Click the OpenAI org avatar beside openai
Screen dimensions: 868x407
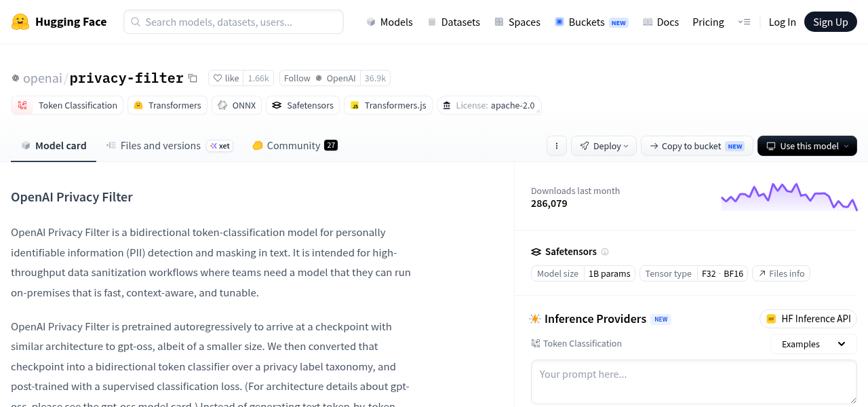(16, 78)
